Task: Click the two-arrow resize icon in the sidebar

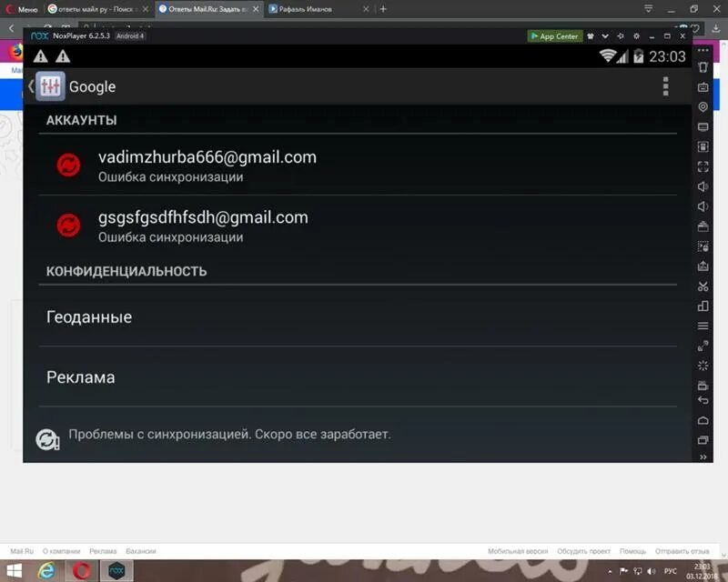Action: pyautogui.click(x=703, y=346)
